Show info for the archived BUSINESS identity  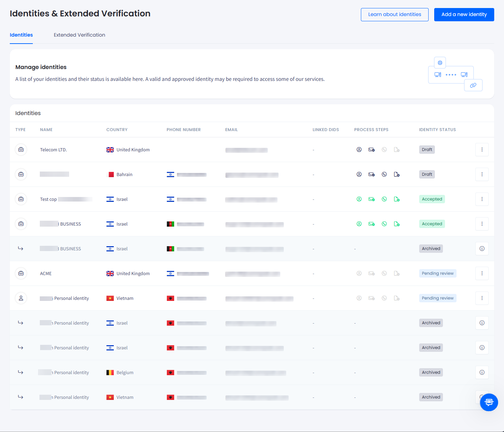coord(482,249)
